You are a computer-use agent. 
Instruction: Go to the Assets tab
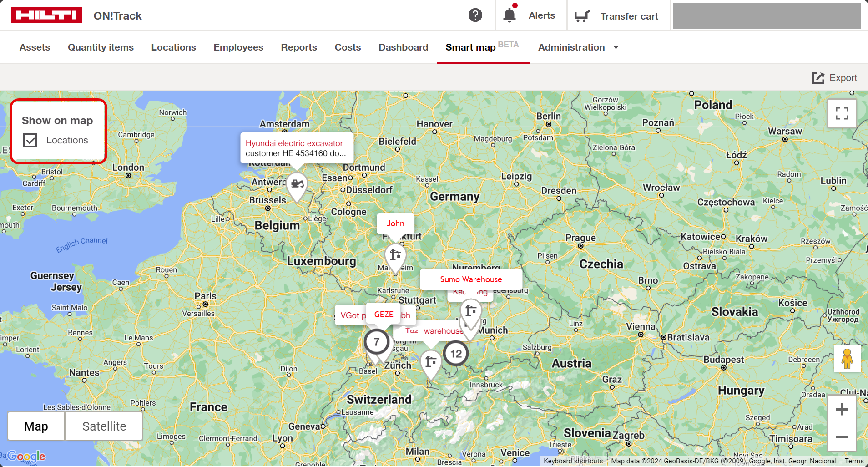pos(35,47)
